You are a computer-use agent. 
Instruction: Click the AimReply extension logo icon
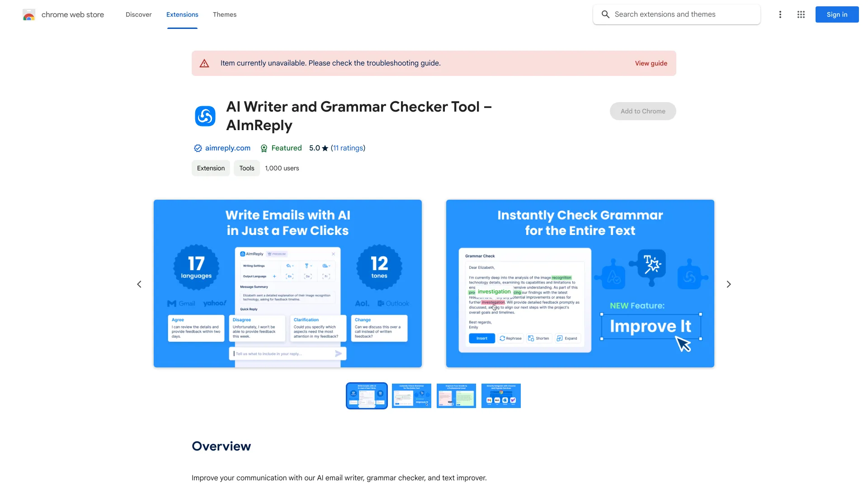pos(204,116)
